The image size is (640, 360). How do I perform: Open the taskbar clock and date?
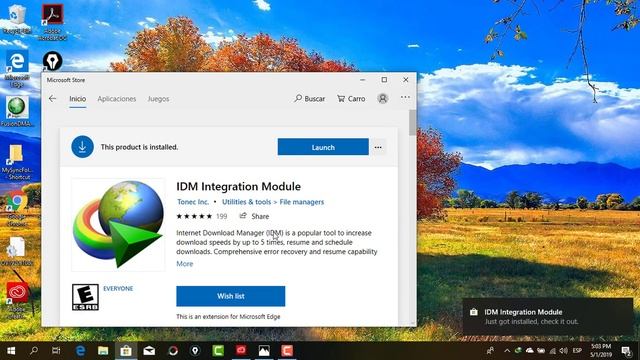601,351
